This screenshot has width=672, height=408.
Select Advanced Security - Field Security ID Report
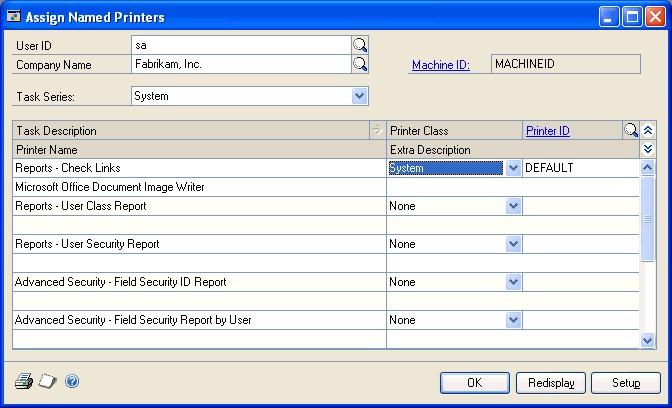(200, 282)
